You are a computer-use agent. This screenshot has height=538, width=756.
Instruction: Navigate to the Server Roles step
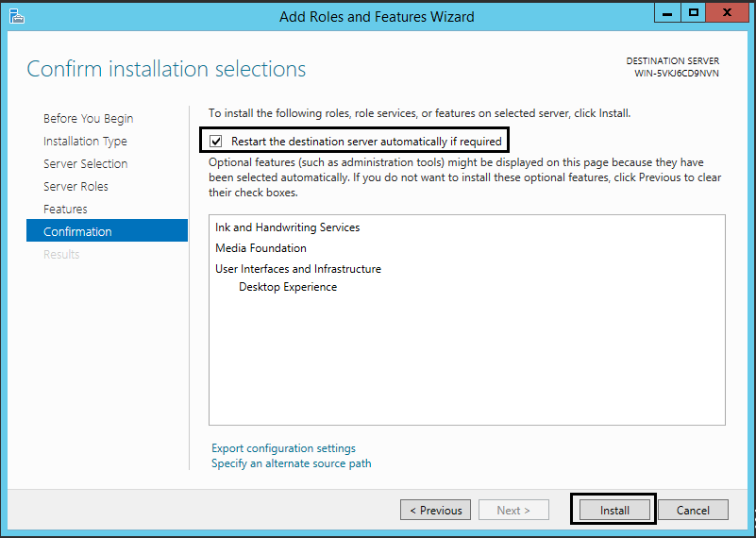(76, 187)
